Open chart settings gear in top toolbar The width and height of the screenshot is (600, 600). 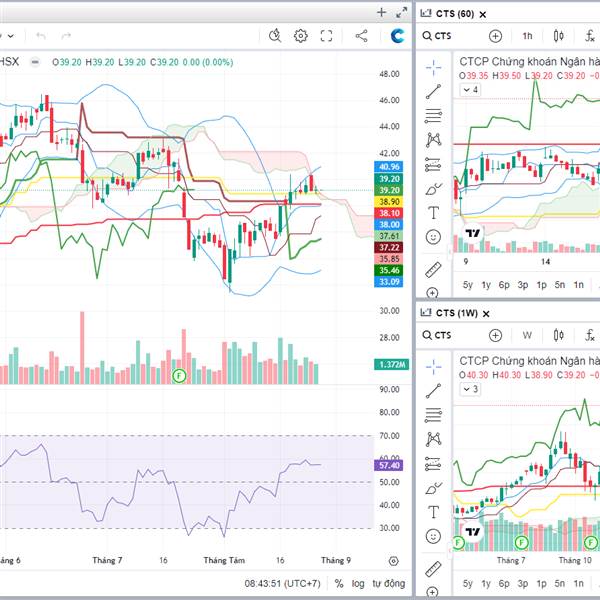(x=300, y=36)
